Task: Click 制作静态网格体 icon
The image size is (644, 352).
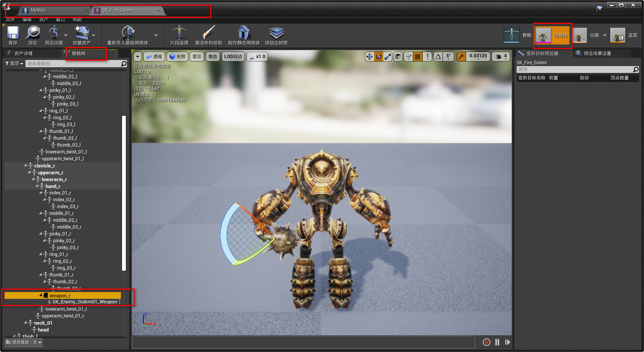Action: (x=243, y=35)
